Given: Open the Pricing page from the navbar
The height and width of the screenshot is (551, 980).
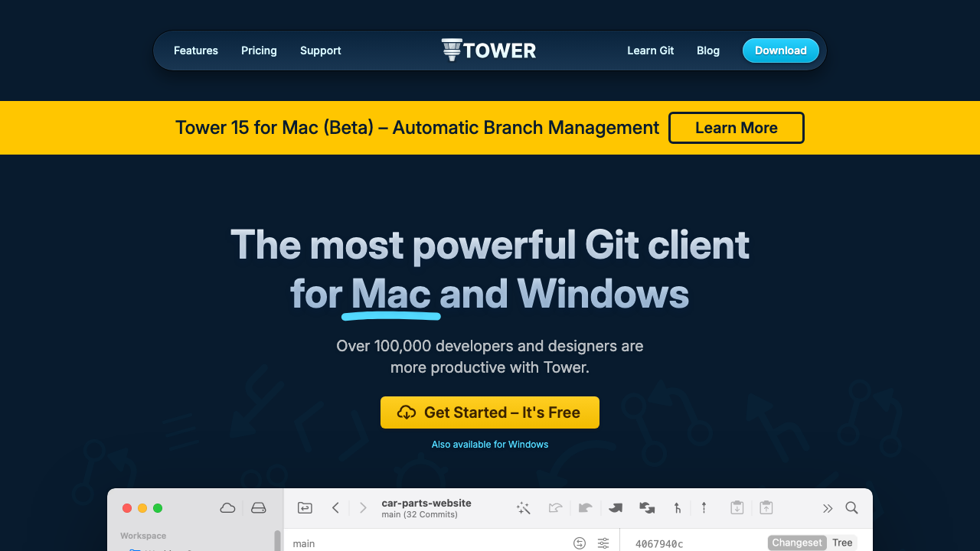Looking at the screenshot, I should tap(259, 51).
